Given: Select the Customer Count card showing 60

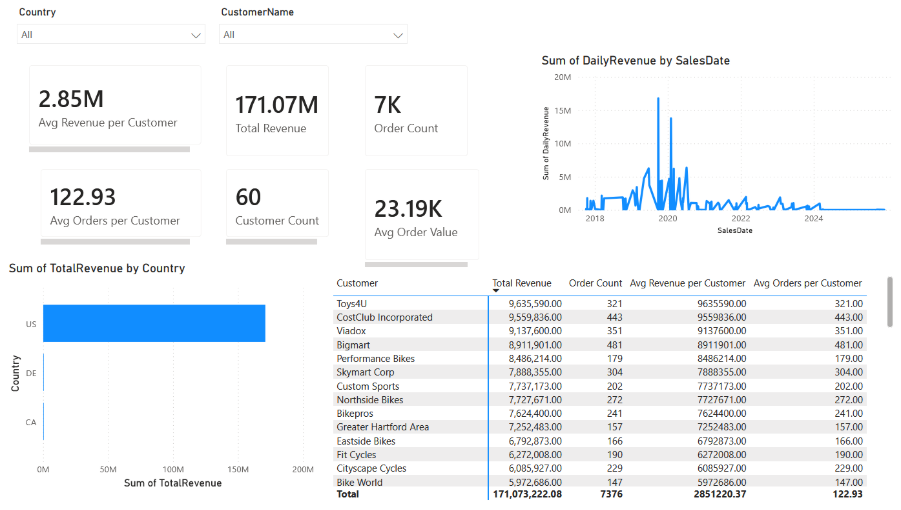Looking at the screenshot, I should [x=278, y=203].
